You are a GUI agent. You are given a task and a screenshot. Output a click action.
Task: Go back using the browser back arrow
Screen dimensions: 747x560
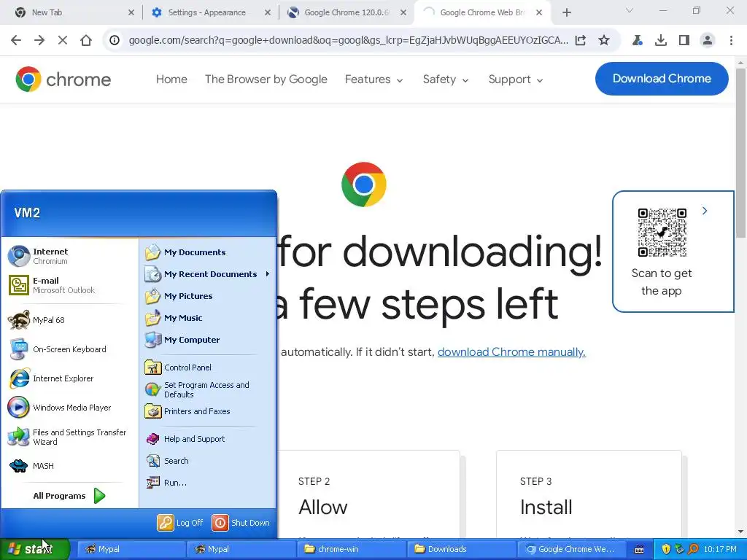(x=16, y=41)
